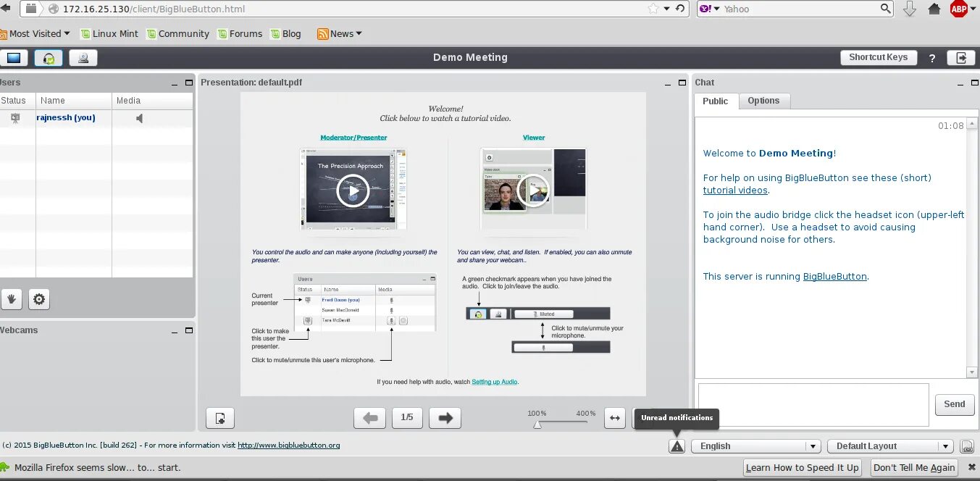
Task: Switch to the Options chat tab
Action: tap(763, 101)
